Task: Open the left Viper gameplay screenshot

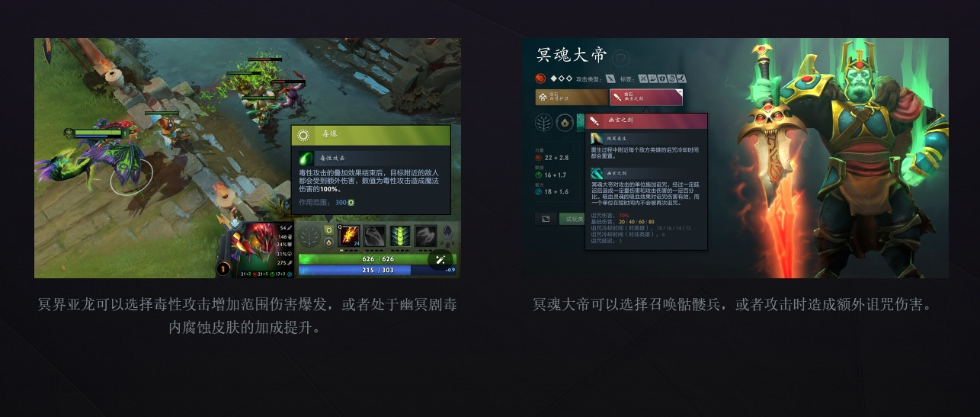Action: (248, 158)
